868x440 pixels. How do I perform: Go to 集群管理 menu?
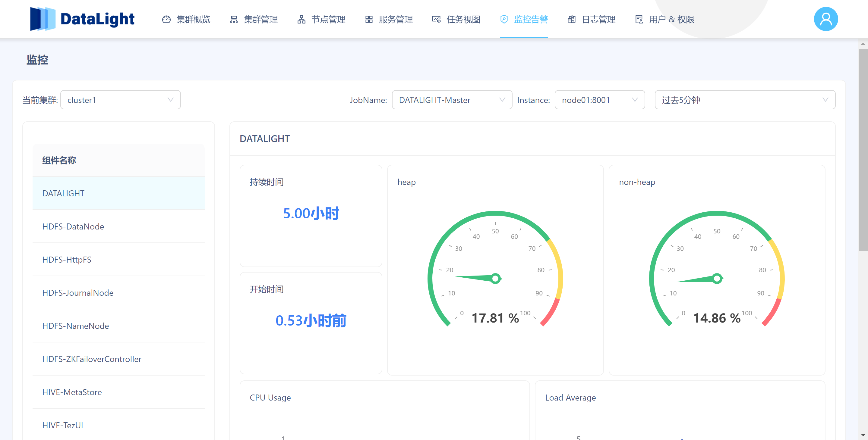261,20
